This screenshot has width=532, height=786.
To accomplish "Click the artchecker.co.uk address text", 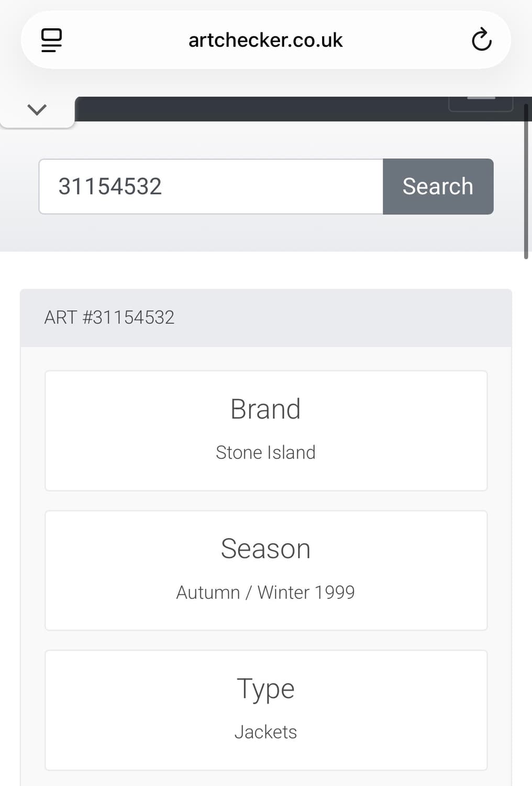I will 265,40.
